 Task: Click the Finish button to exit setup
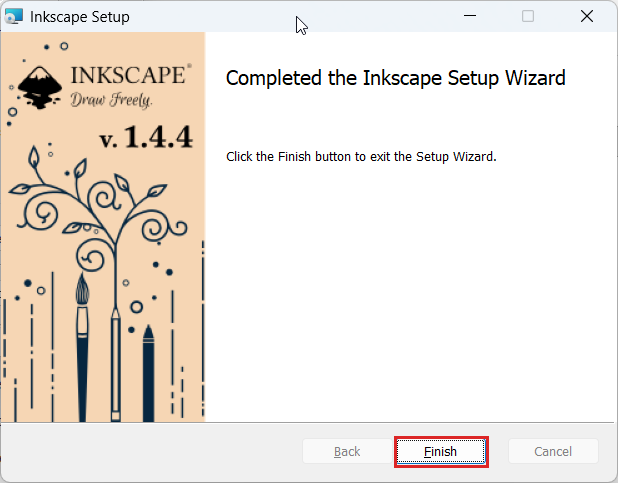441,452
